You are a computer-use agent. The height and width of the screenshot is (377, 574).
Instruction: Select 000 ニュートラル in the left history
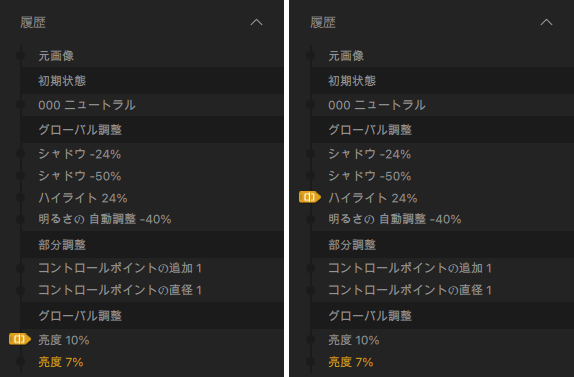coord(87,105)
